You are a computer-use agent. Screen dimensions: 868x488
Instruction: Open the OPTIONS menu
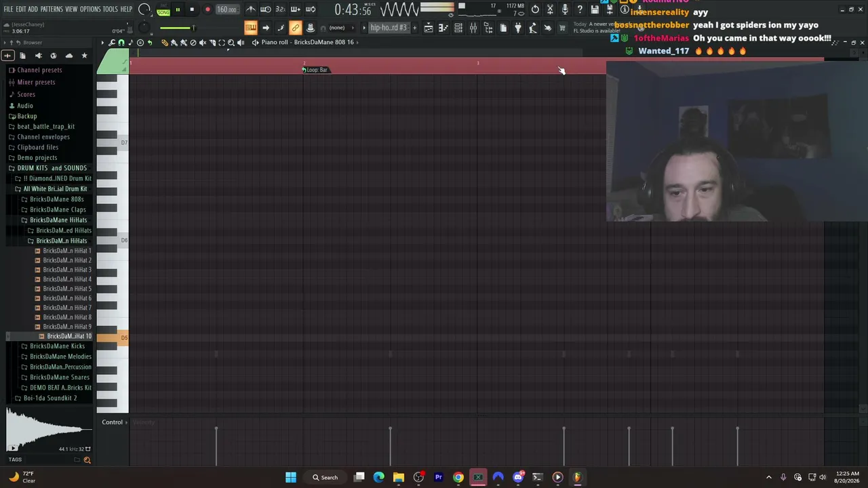point(90,9)
